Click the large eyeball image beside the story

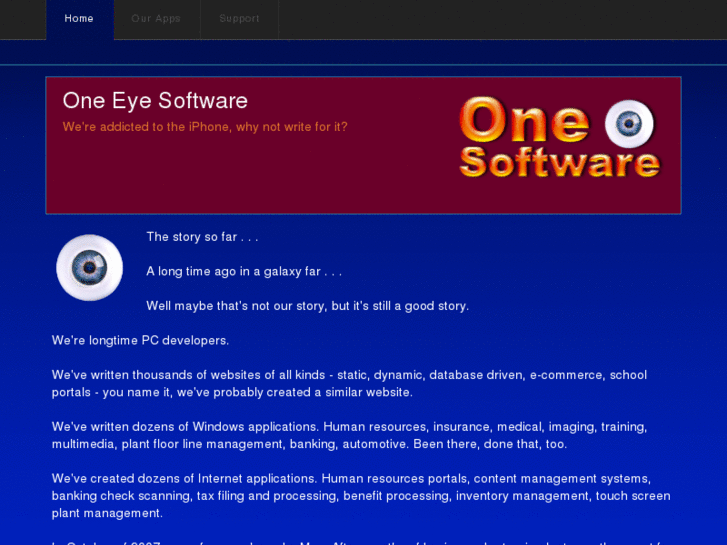click(x=89, y=268)
